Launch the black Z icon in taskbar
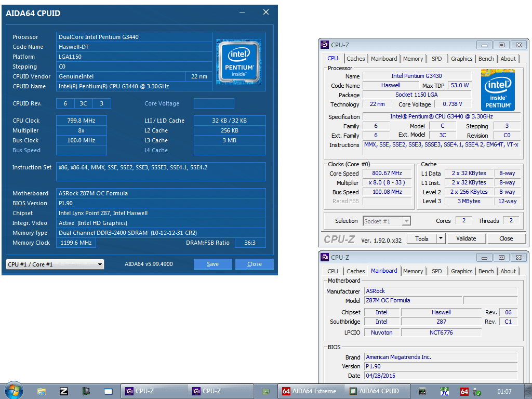The height and width of the screenshot is (399, 532). pyautogui.click(x=64, y=392)
